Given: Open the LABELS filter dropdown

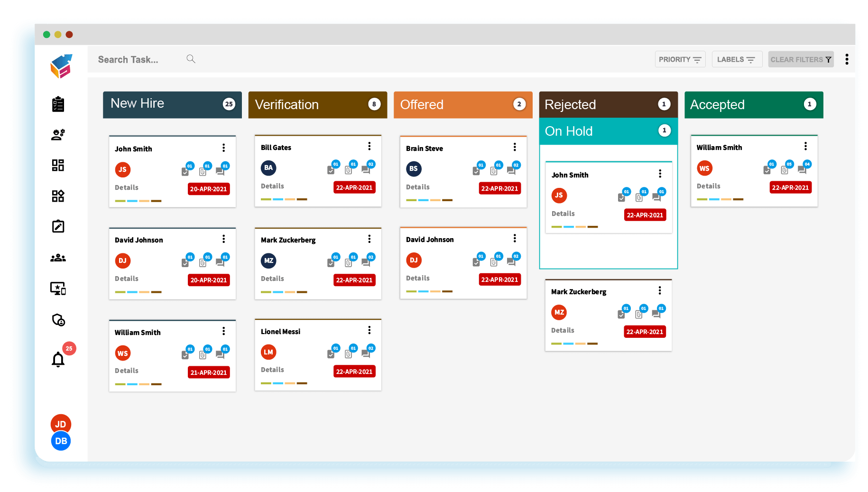Looking at the screenshot, I should (736, 59).
